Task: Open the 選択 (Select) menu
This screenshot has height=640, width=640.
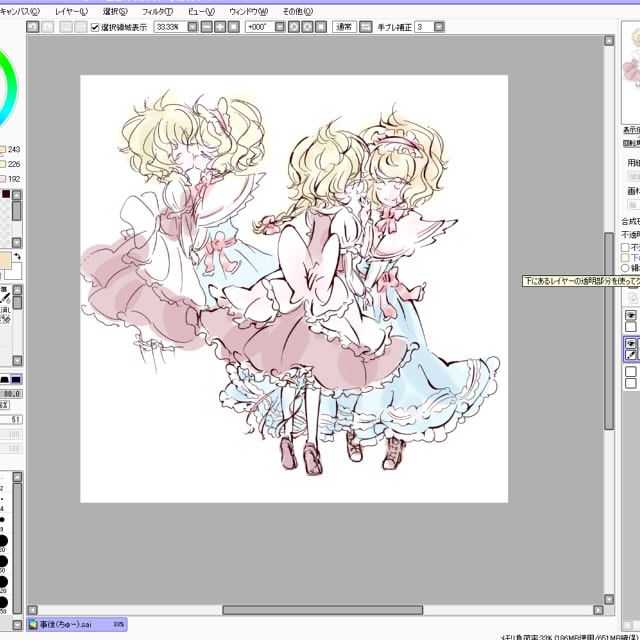Action: [115, 11]
